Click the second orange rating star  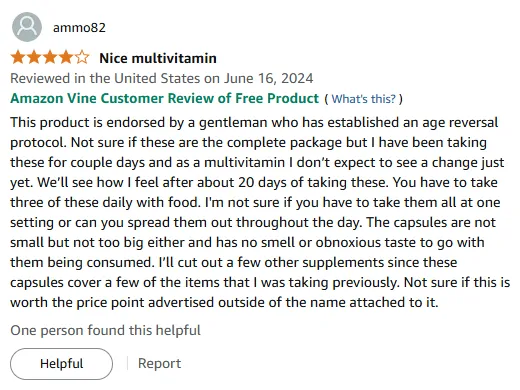(34, 58)
